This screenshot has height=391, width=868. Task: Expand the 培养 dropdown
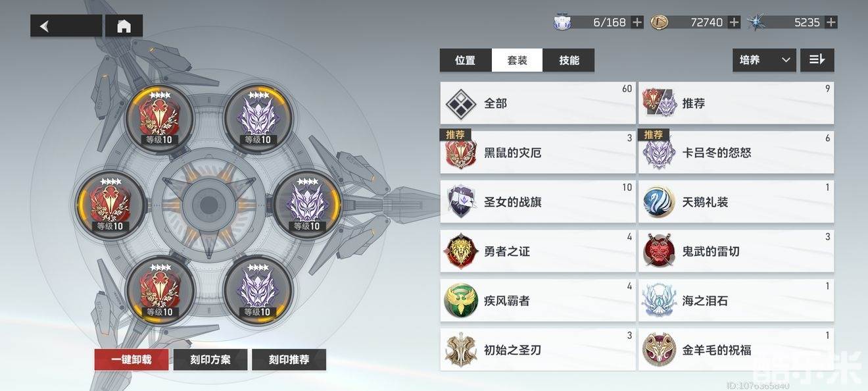pyautogui.click(x=764, y=60)
